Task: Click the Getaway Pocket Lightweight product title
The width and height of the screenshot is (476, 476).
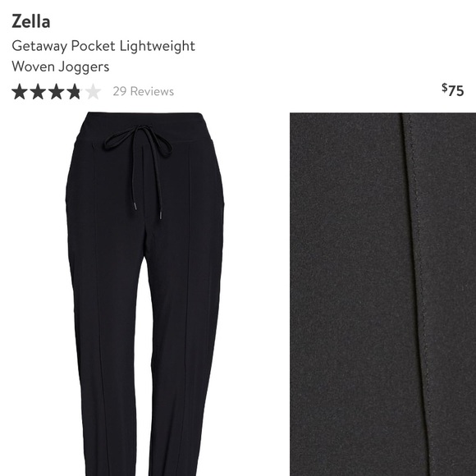Action: [103, 47]
